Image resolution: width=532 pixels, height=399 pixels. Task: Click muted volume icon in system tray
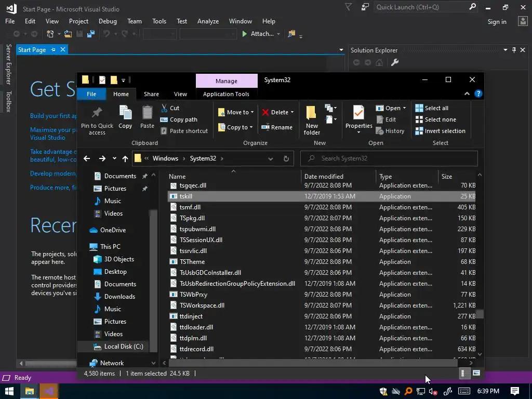coord(433,392)
